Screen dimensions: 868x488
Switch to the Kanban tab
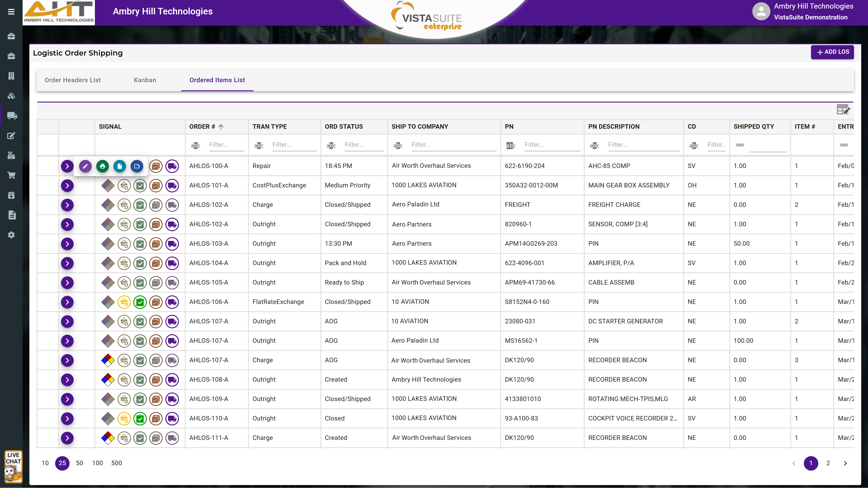tap(145, 80)
